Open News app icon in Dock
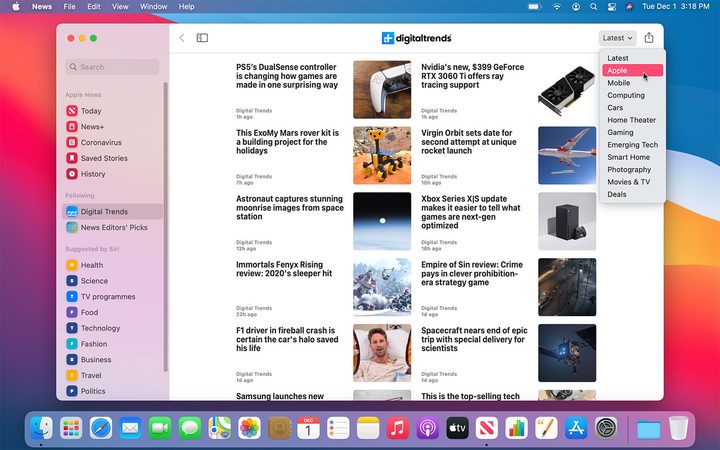720x450 pixels. 487,429
